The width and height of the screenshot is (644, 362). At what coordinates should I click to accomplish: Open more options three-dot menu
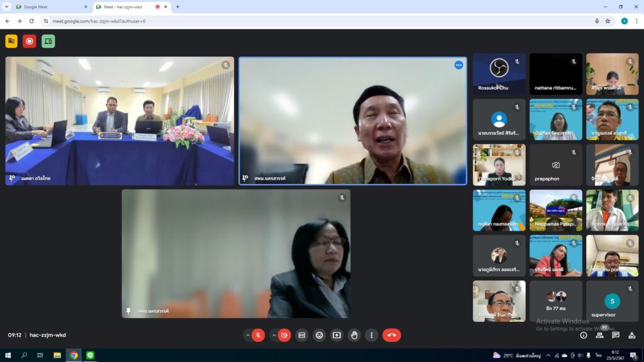pos(372,335)
